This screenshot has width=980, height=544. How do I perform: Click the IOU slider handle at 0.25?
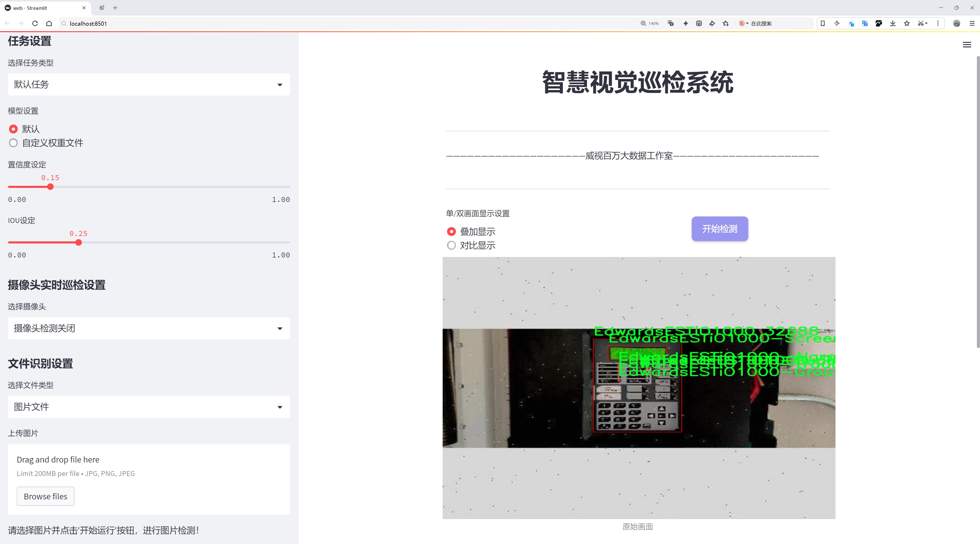78,242
